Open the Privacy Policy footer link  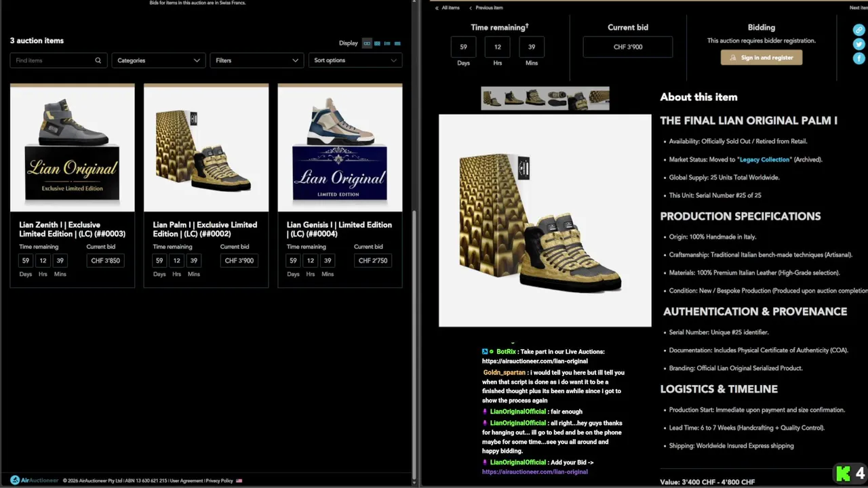[x=219, y=481]
